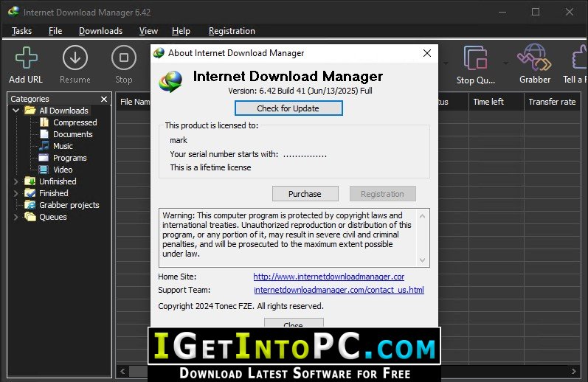The image size is (588, 382).
Task: Expand the Unfinished tree node
Action: coord(15,181)
